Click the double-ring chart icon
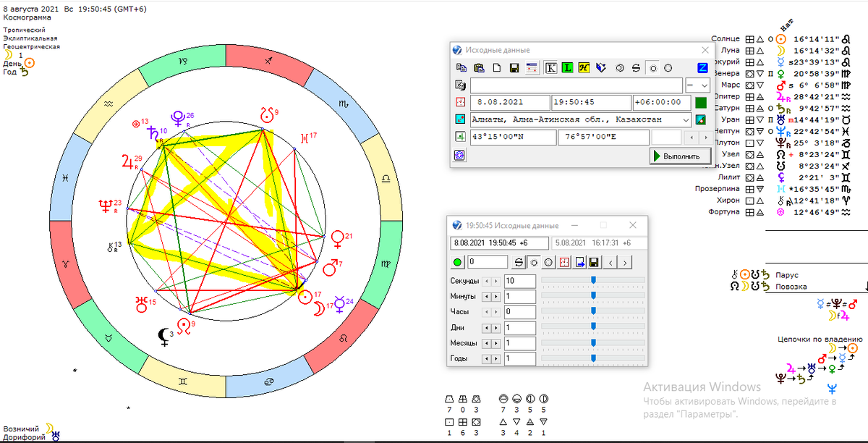This screenshot has height=443, width=868. coord(620,68)
